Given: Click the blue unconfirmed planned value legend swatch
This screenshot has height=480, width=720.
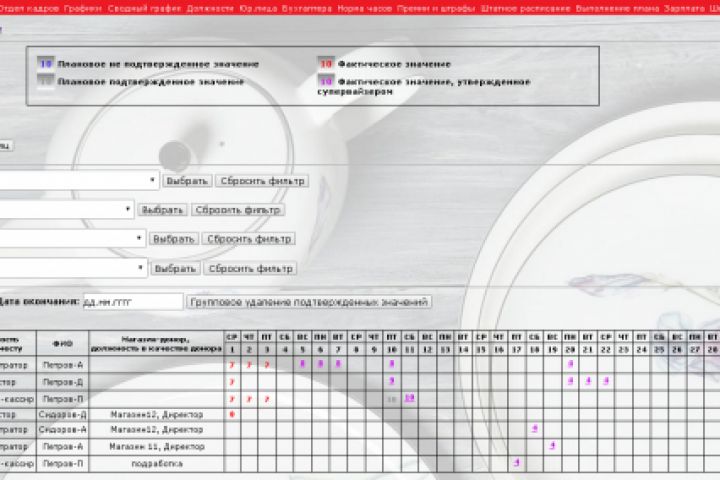Looking at the screenshot, I should [45, 63].
